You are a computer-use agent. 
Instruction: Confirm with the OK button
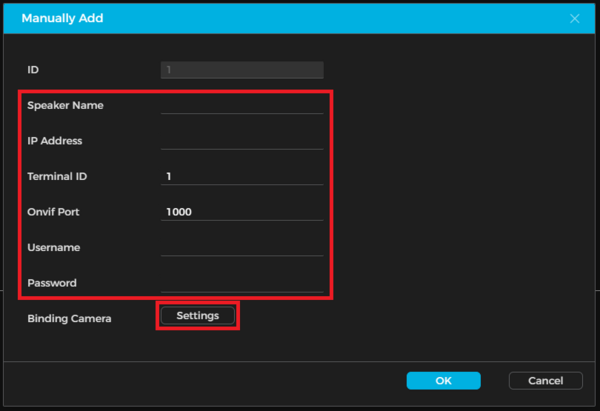tap(443, 380)
